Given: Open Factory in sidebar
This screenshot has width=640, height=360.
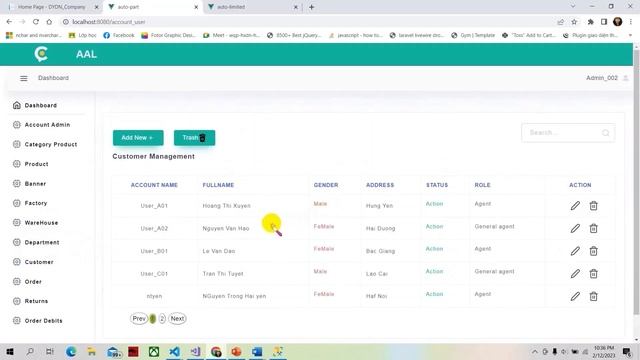Looking at the screenshot, I should pos(36,203).
